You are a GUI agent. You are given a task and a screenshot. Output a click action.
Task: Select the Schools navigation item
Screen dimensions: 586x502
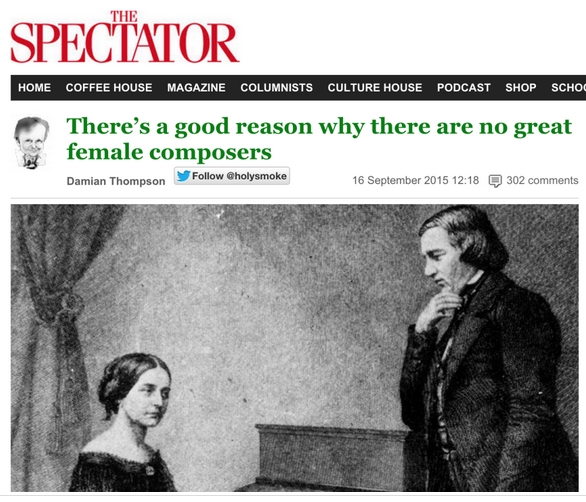[568, 87]
